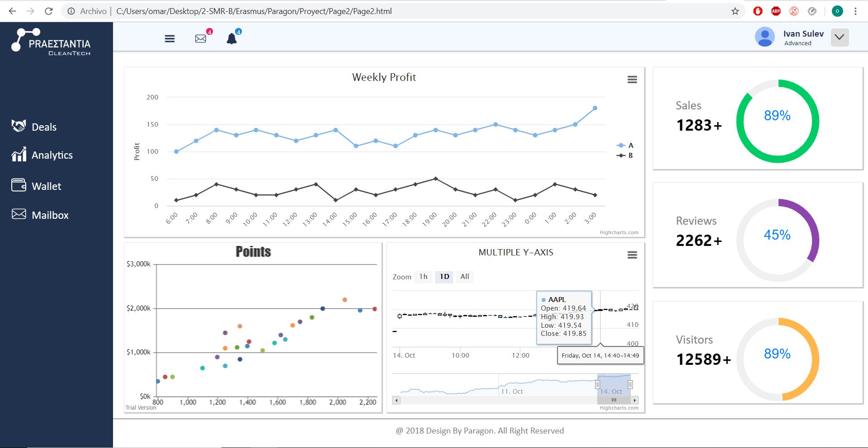Open Analytics from the sidebar
The width and height of the screenshot is (868, 448).
tap(52, 155)
